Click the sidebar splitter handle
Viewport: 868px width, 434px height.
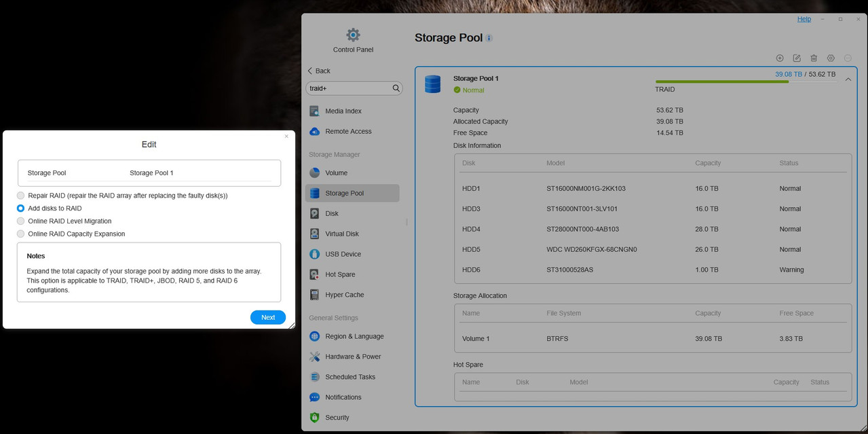coord(407,221)
